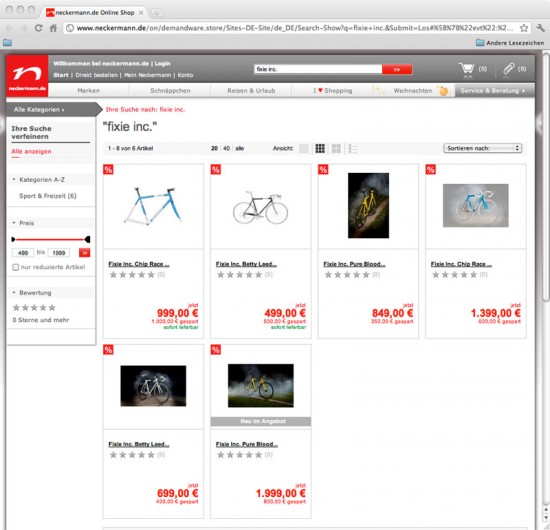
Task: Open browser wrench settings menu
Action: [541, 28]
